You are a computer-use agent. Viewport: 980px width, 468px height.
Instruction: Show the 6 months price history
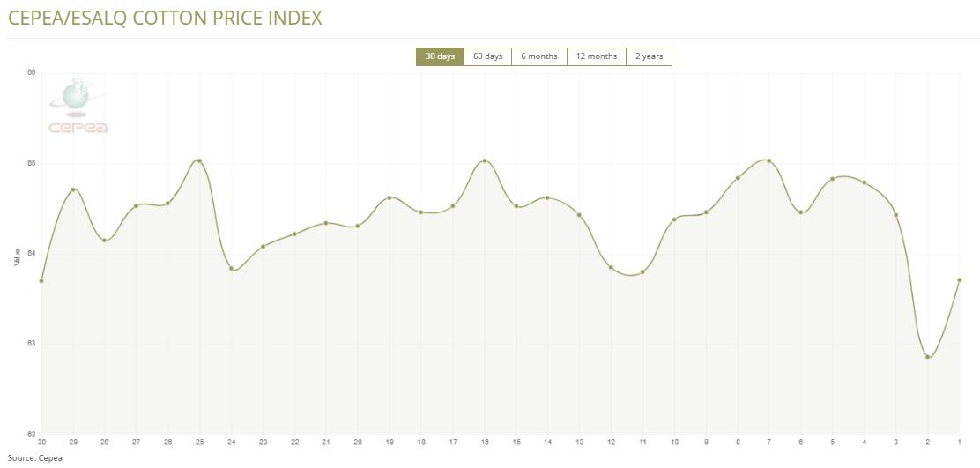[x=538, y=56]
